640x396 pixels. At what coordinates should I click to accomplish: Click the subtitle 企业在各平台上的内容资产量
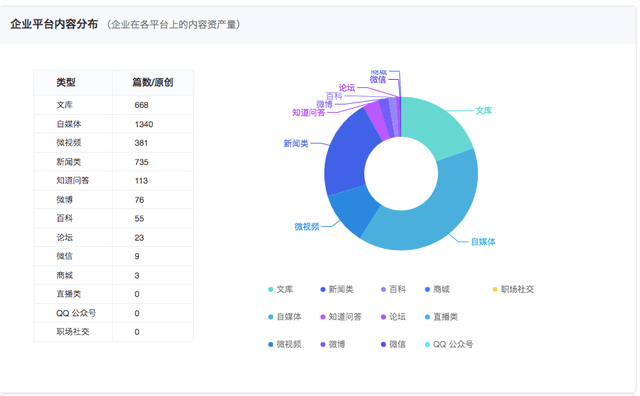(x=173, y=25)
